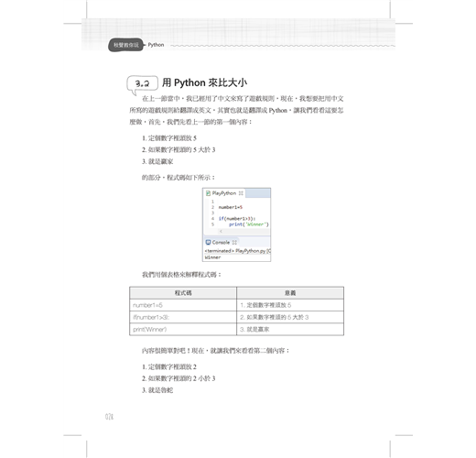Click the Console monitor icon

pyautogui.click(x=208, y=243)
